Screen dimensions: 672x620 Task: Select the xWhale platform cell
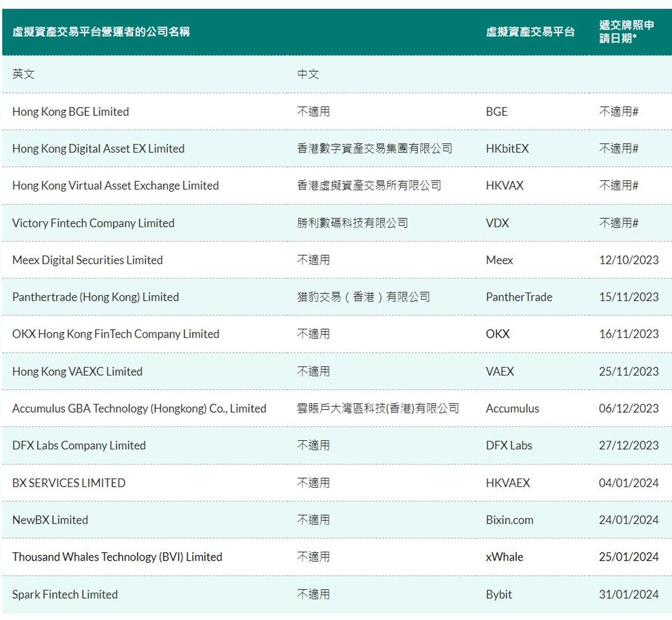(505, 557)
